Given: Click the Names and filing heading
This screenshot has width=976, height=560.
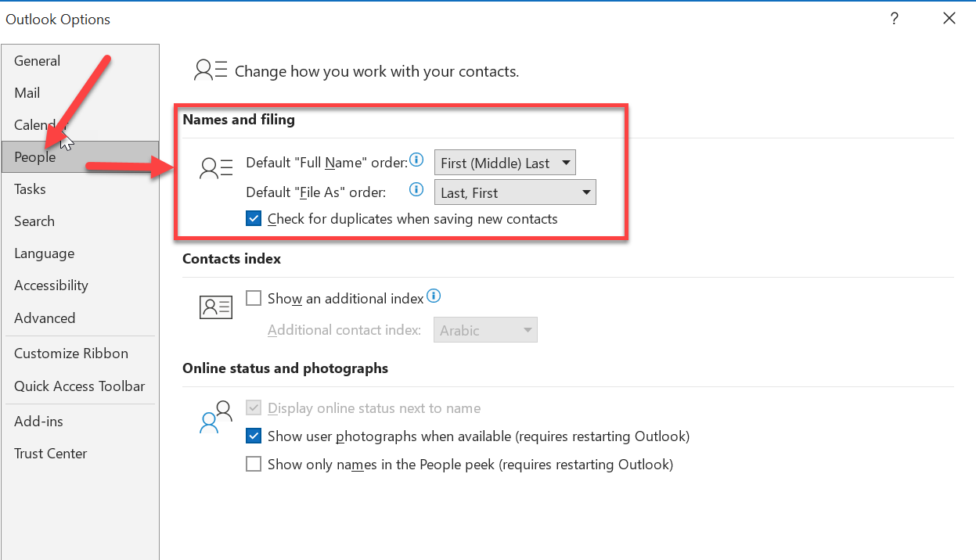Looking at the screenshot, I should pos(239,120).
